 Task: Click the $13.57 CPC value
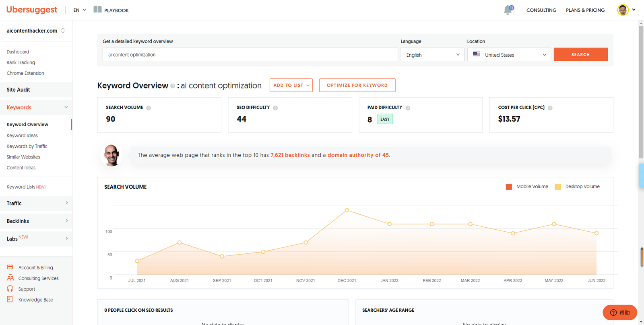(x=509, y=119)
